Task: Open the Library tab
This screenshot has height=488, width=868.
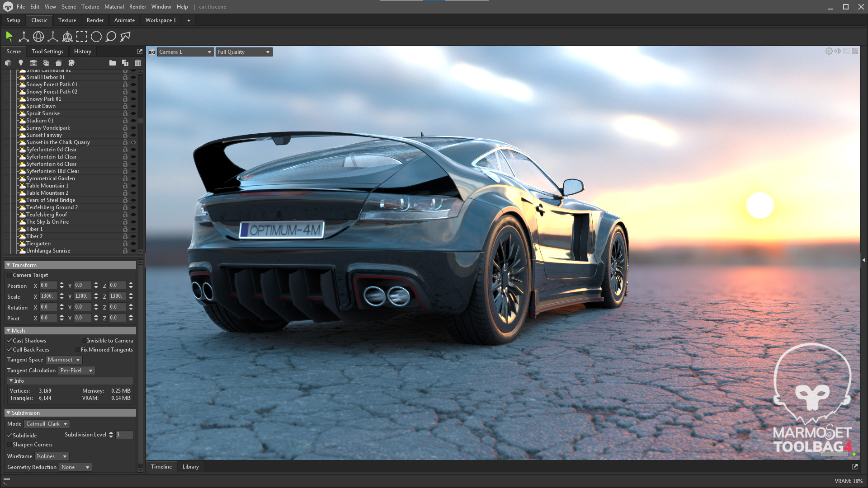Action: pos(190,467)
